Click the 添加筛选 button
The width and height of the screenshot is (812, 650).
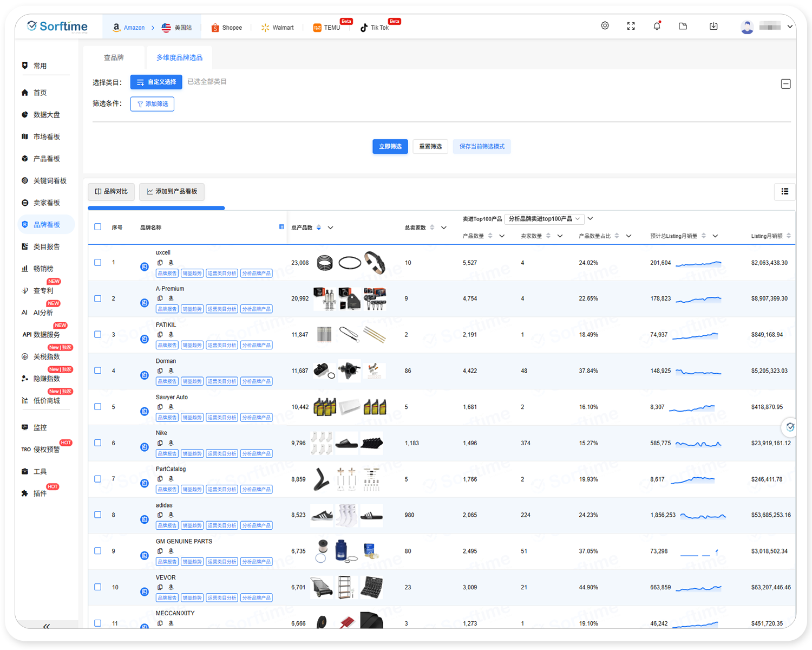point(152,104)
